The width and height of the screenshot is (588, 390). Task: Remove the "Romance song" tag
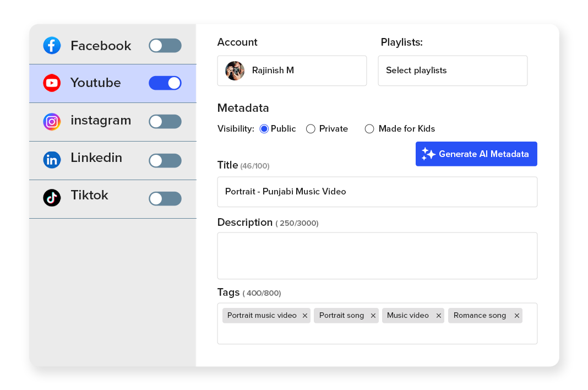click(516, 316)
